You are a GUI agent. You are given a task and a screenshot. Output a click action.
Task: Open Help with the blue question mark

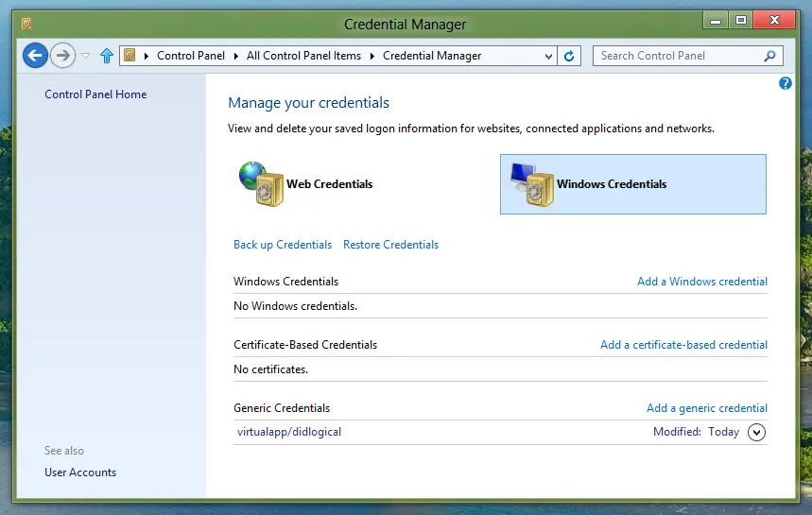coord(786,83)
